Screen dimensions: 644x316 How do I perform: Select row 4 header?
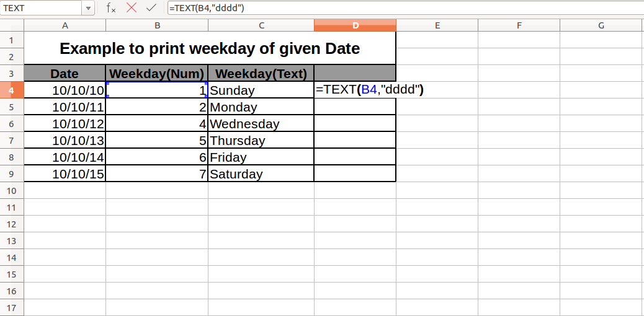coord(12,90)
